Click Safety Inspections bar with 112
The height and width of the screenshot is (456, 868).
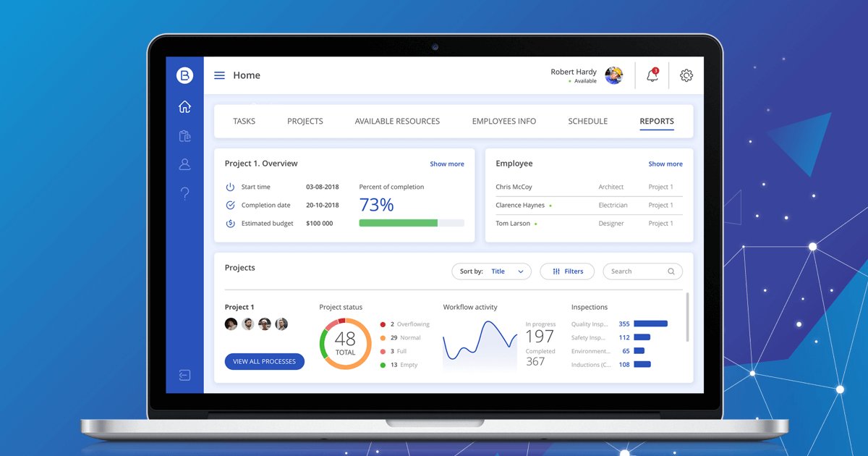[x=642, y=337]
